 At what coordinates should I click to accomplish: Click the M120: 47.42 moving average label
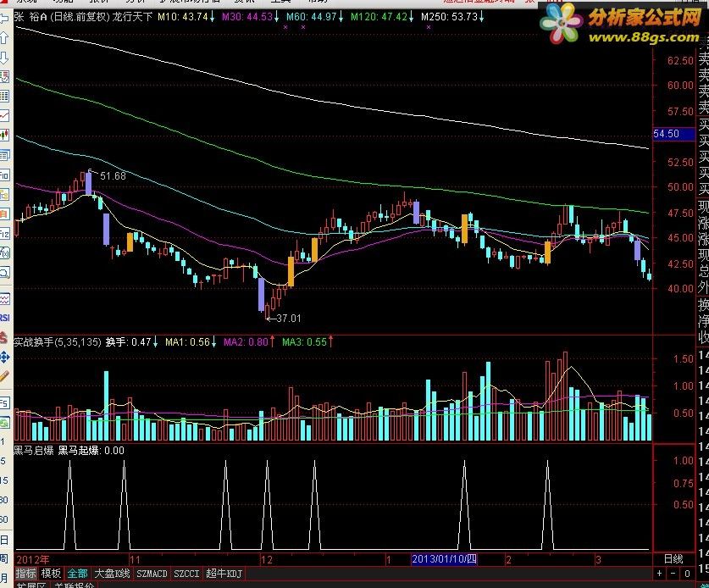(382, 17)
